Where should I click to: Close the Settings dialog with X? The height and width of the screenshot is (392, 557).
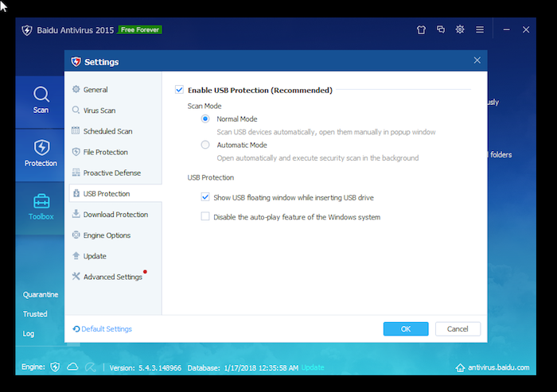[477, 60]
